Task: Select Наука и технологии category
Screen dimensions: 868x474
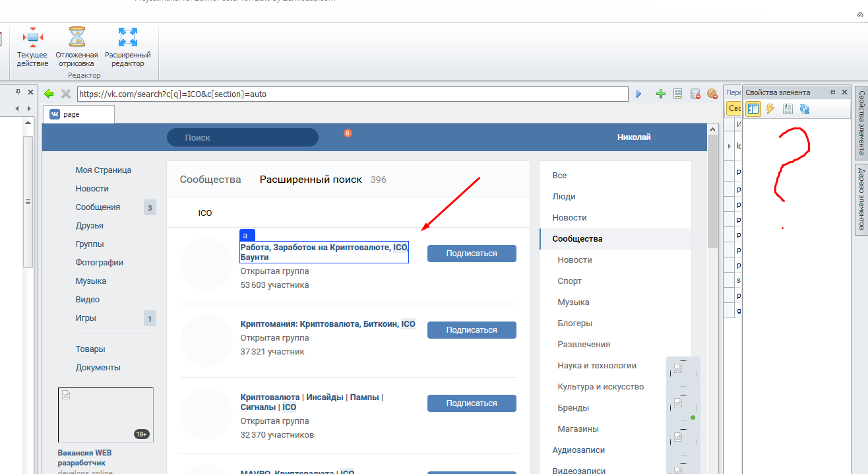Action: pos(597,365)
